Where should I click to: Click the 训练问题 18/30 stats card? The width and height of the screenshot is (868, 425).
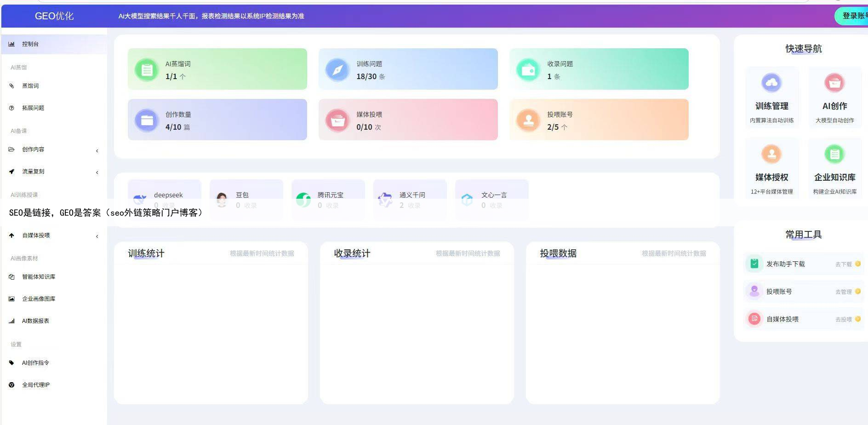click(x=408, y=69)
